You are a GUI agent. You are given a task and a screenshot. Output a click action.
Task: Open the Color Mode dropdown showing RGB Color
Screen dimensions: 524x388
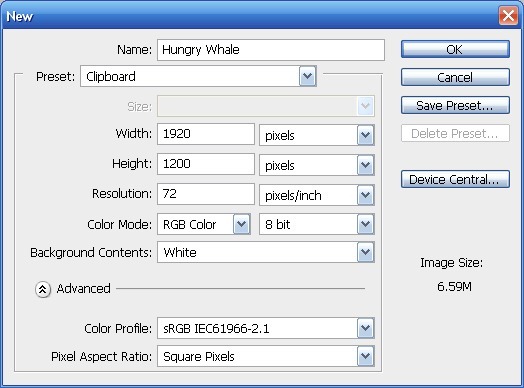204,224
